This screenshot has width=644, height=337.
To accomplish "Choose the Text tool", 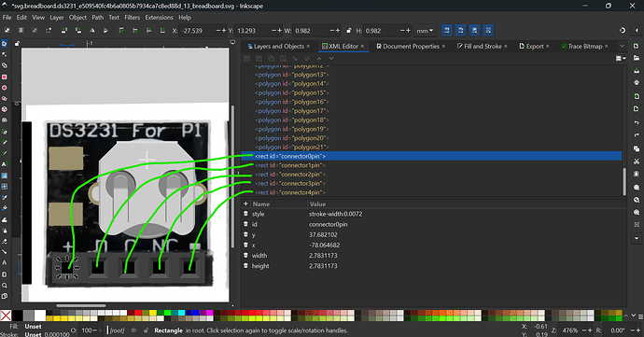I will point(5,164).
